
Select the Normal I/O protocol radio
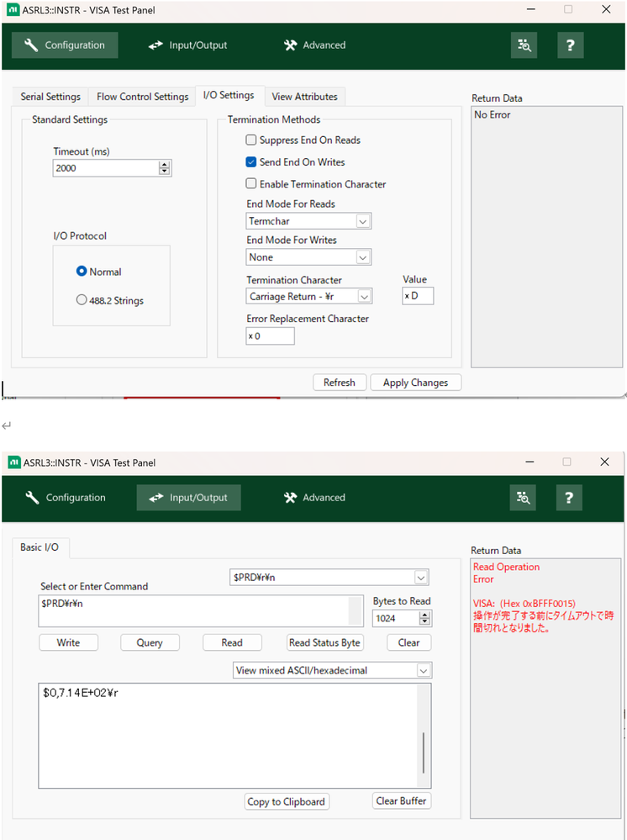(82, 272)
